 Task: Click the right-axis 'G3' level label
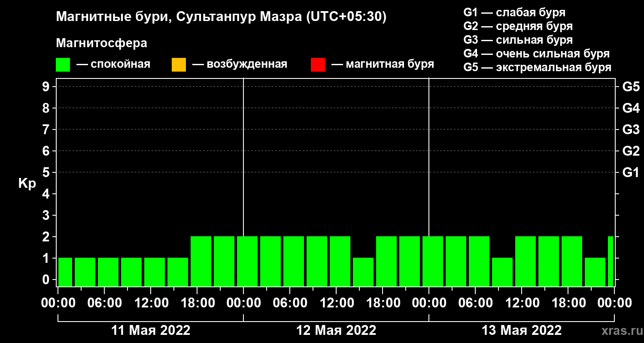tap(631, 129)
